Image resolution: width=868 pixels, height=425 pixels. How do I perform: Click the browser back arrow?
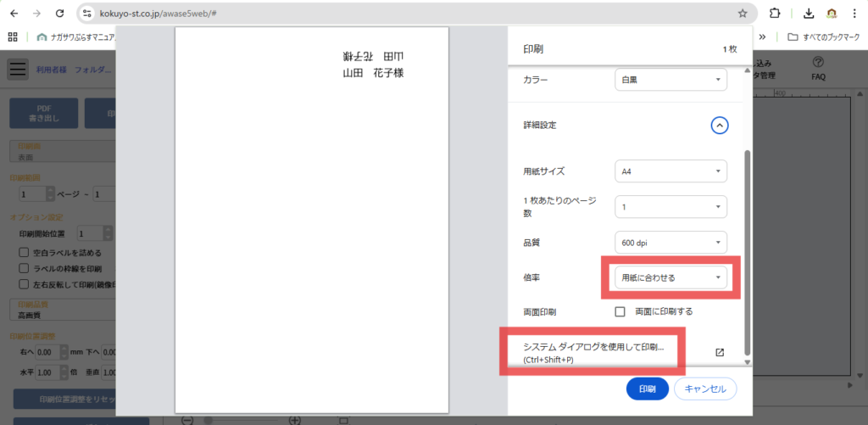(x=14, y=14)
